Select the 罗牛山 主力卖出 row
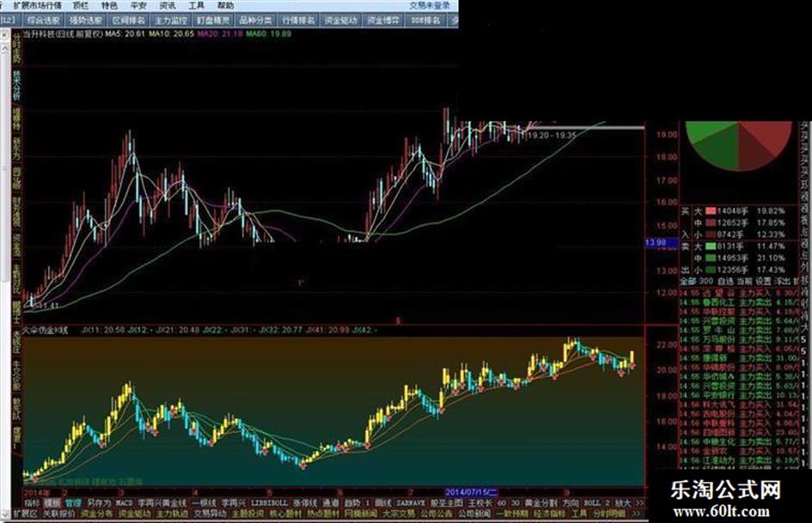 [x=738, y=330]
